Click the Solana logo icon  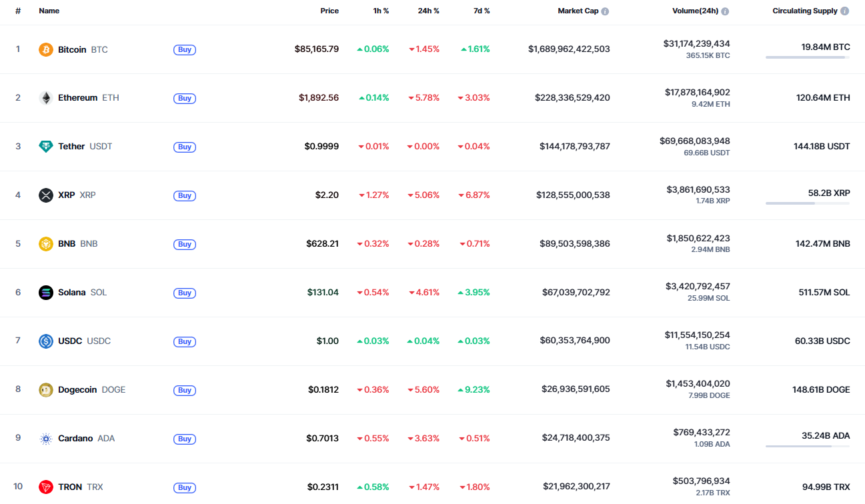click(x=45, y=293)
